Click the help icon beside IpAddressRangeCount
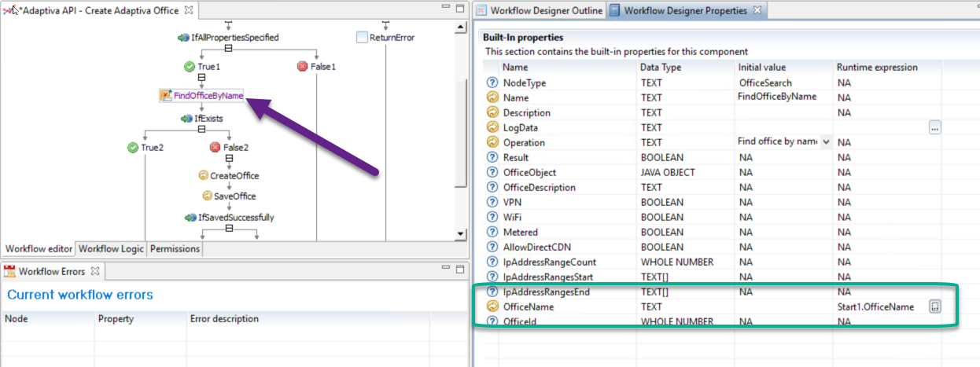The image size is (980, 367). pos(492,262)
